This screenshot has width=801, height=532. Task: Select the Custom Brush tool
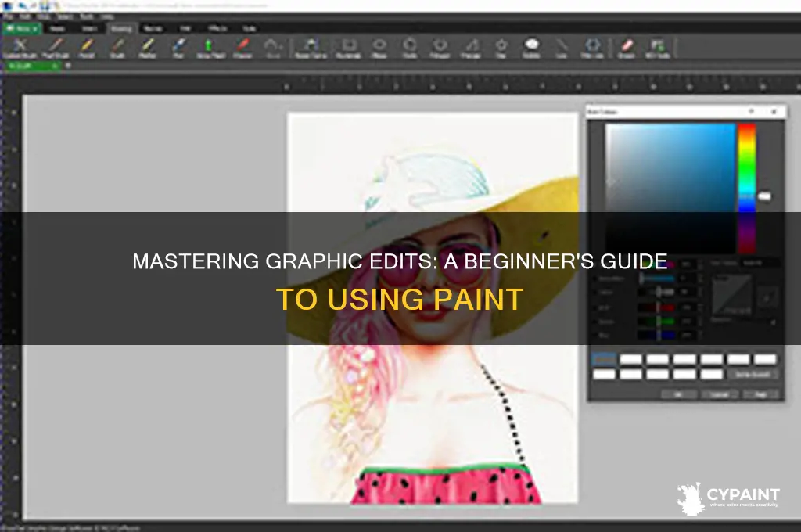pyautogui.click(x=20, y=49)
